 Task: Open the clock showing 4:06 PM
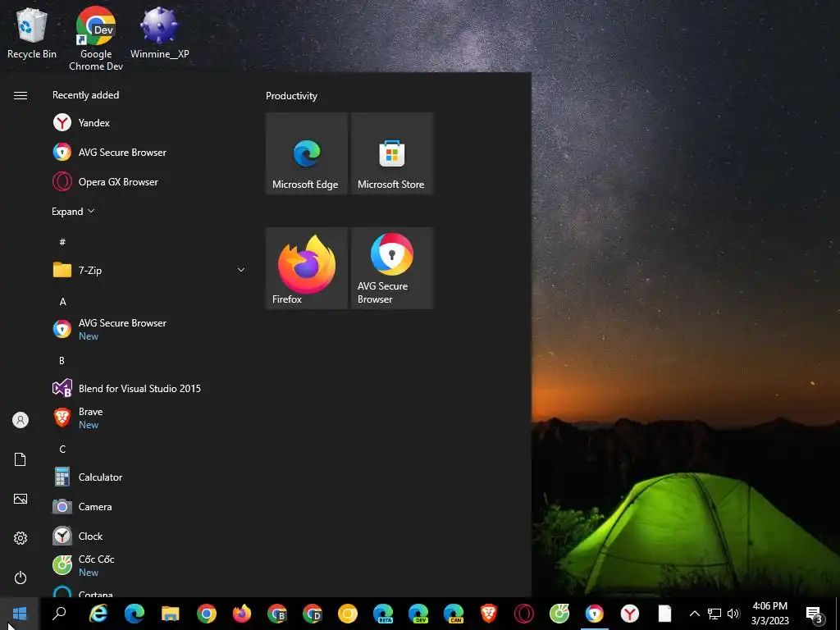pyautogui.click(x=769, y=614)
